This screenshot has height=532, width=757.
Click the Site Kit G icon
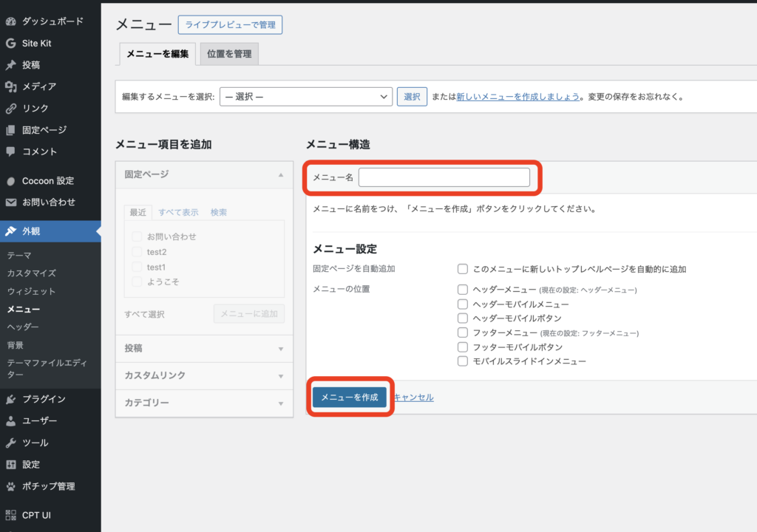(10, 43)
